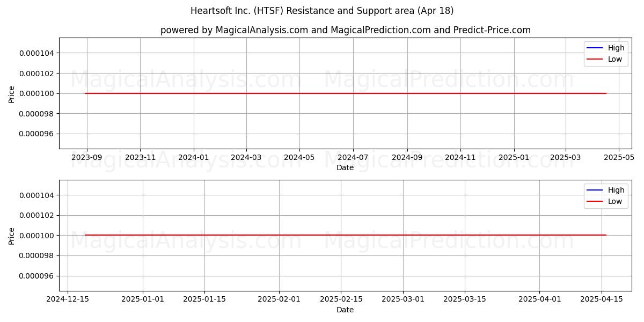Click the '2024-07' x-axis label
This screenshot has width=644, height=322.
click(353, 158)
